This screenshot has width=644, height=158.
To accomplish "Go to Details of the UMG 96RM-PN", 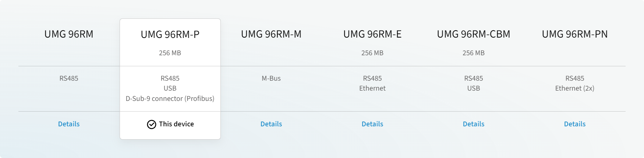I will coord(575,124).
